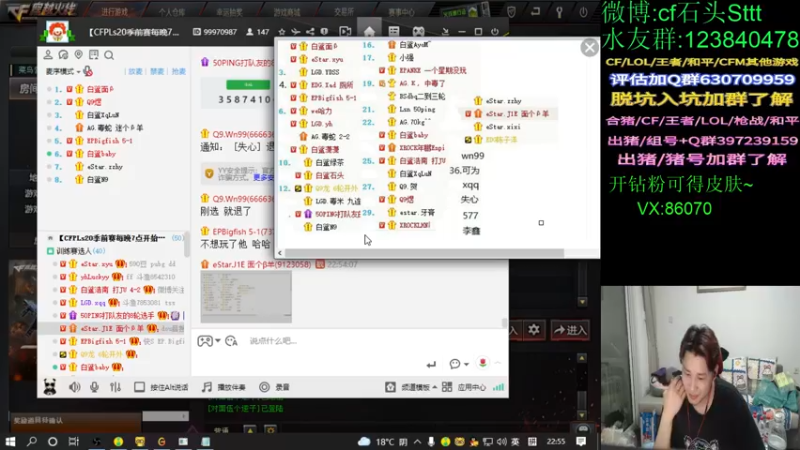
Task: Send message with the return arrow icon
Action: click(x=431, y=364)
